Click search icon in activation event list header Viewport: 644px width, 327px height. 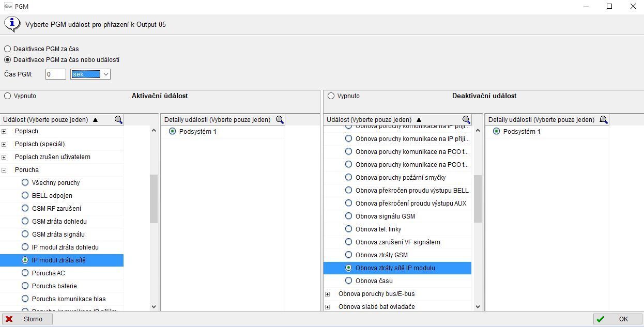[x=118, y=120]
